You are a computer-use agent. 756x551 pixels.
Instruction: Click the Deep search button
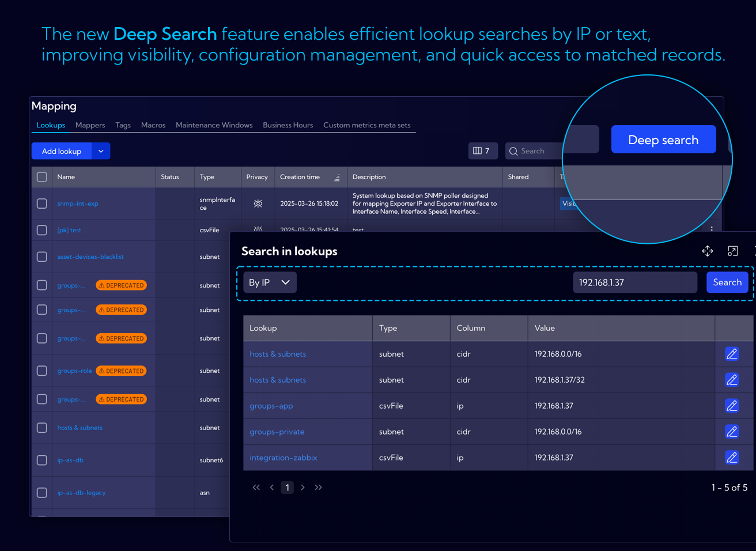click(x=663, y=139)
